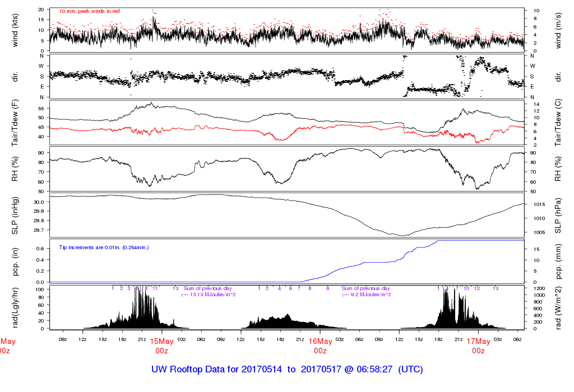This screenshot has width=574, height=392.
Task: Click the '29.7' tick on the SLP axis
Action: click(40, 230)
